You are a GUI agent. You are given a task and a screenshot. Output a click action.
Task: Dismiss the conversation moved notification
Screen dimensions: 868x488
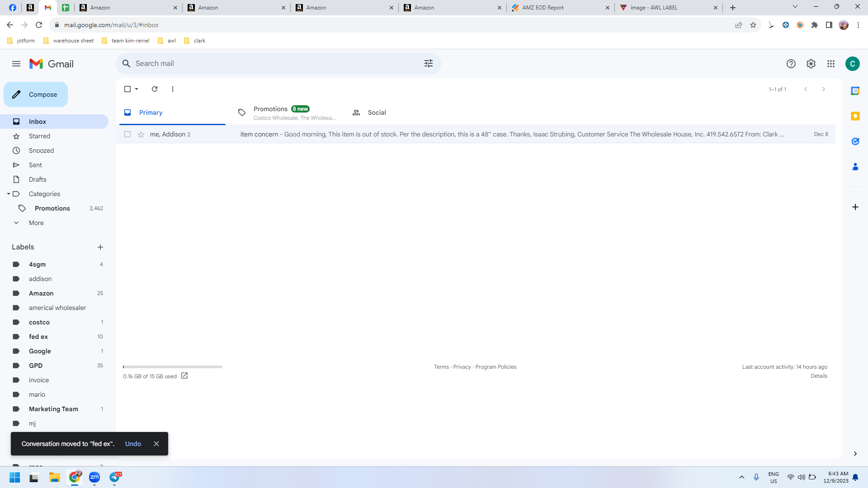156,444
